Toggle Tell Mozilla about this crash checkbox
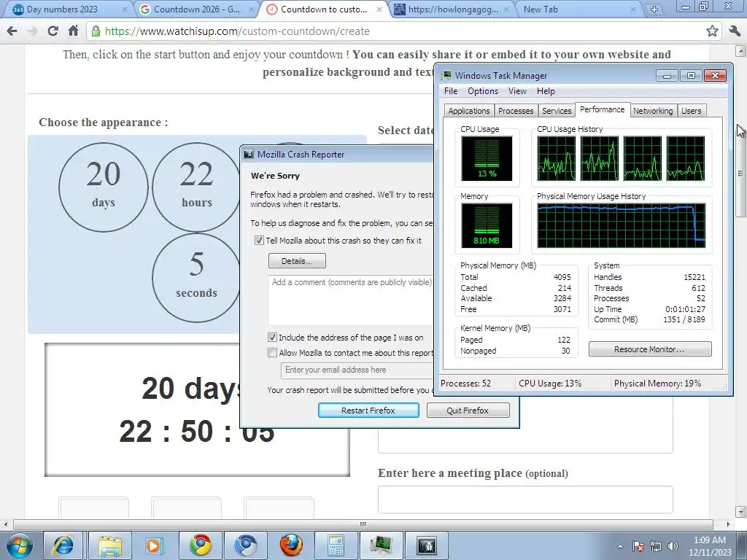The height and width of the screenshot is (560, 747). click(x=259, y=241)
